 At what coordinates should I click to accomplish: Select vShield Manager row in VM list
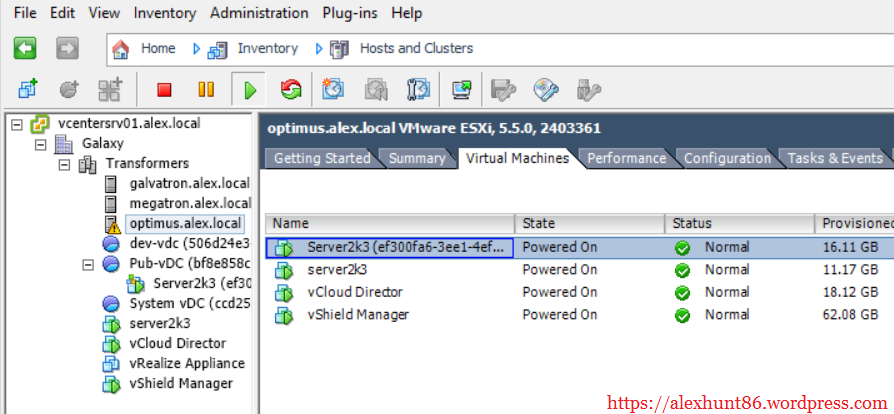coord(359,315)
